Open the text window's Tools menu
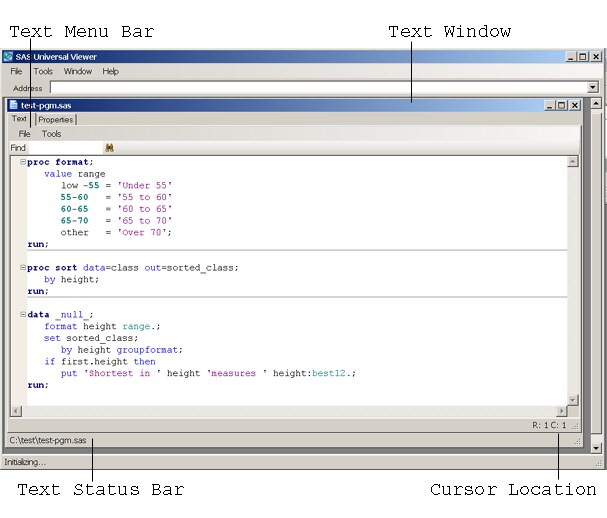The width and height of the screenshot is (607, 518). point(51,134)
